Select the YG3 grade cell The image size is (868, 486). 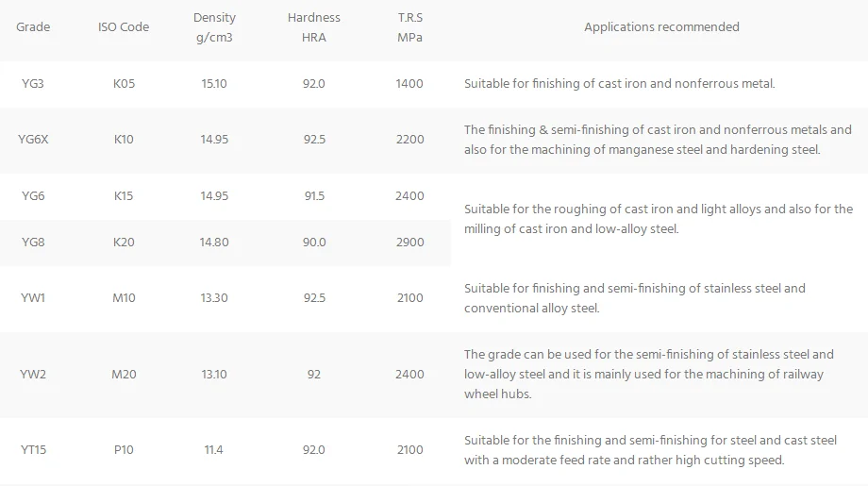pyautogui.click(x=33, y=84)
